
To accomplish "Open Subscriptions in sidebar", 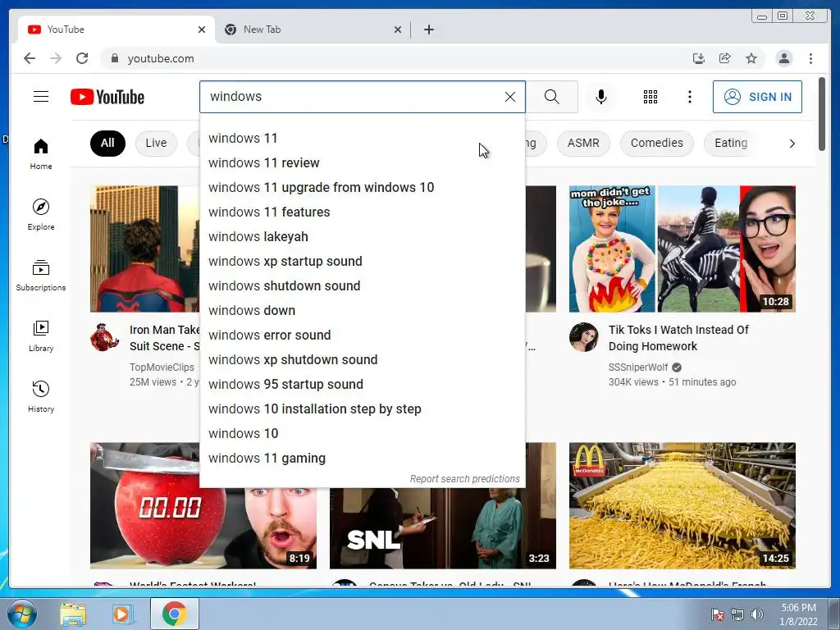I will point(41,276).
